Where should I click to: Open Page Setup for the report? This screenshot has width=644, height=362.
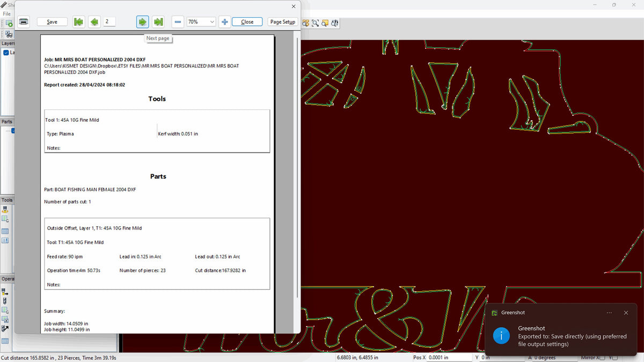point(283,22)
